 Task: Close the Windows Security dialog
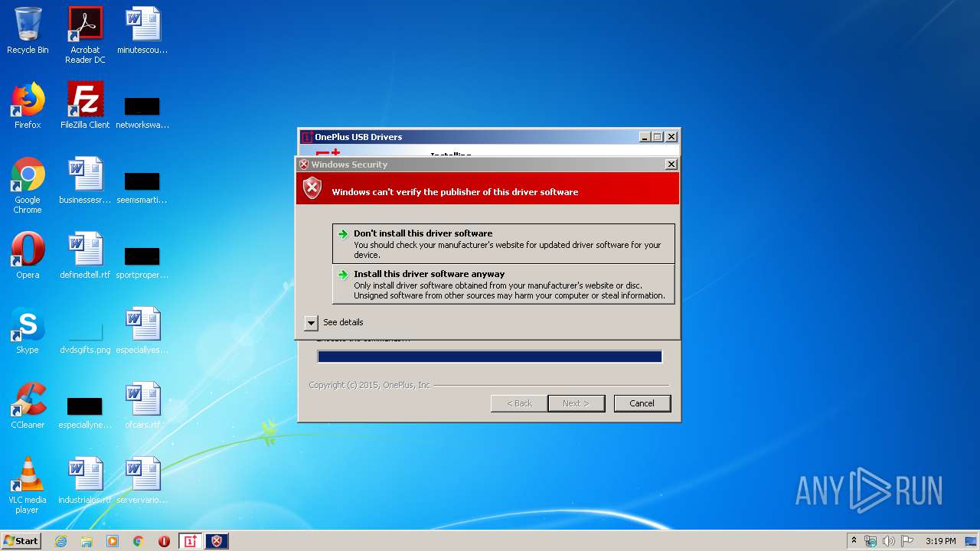pos(671,165)
